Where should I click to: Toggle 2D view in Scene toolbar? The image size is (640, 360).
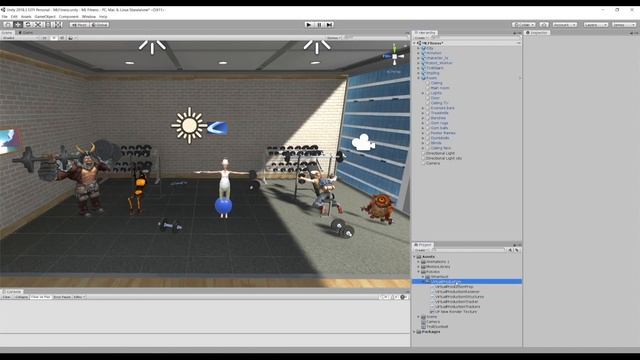pos(45,38)
